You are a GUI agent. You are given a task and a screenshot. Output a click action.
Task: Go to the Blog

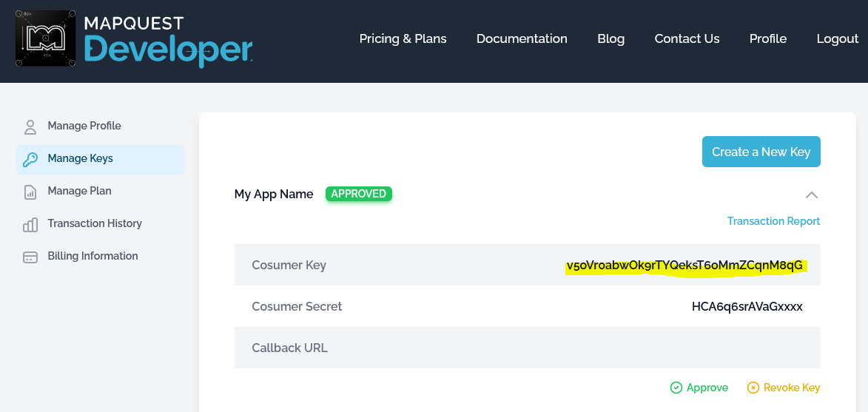coord(611,38)
